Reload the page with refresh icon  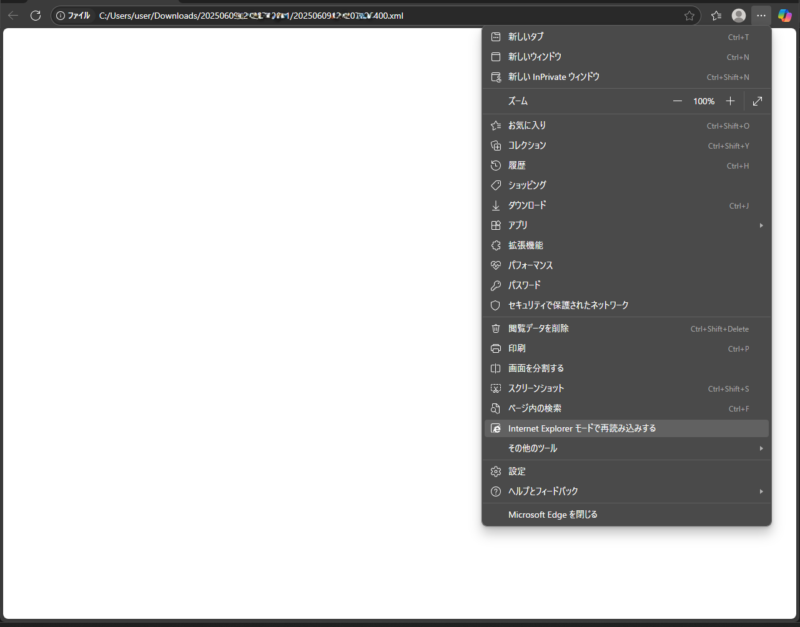click(x=35, y=16)
